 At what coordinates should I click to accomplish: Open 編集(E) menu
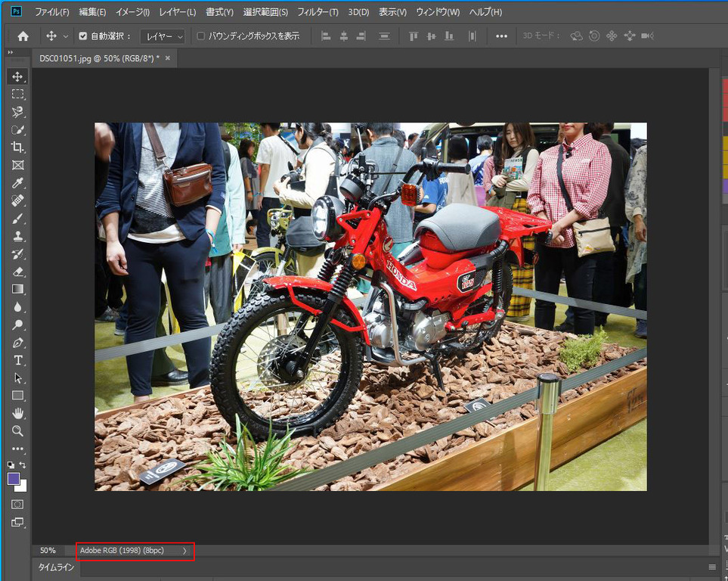[x=92, y=12]
